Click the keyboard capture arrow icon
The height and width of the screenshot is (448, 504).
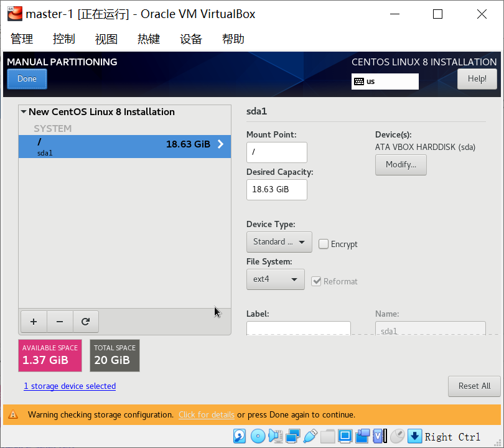pyautogui.click(x=414, y=436)
